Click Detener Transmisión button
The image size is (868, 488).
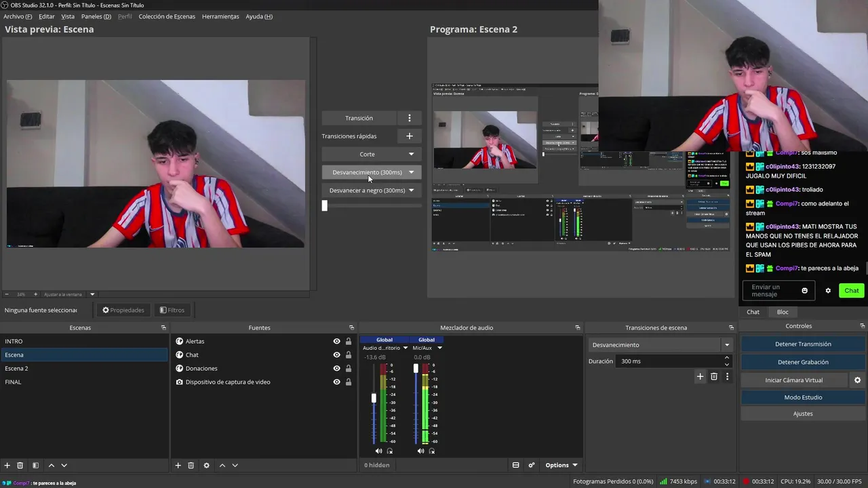tap(803, 344)
